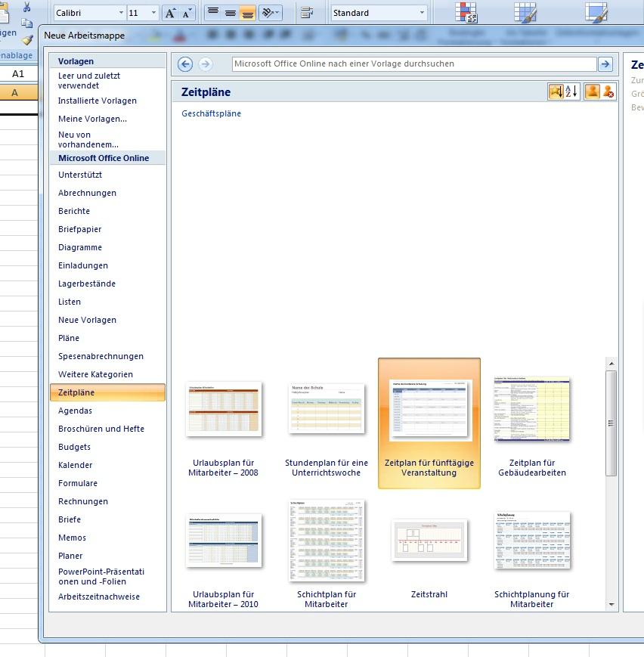Sort templates by rating
The height and width of the screenshot is (657, 644).
556,91
